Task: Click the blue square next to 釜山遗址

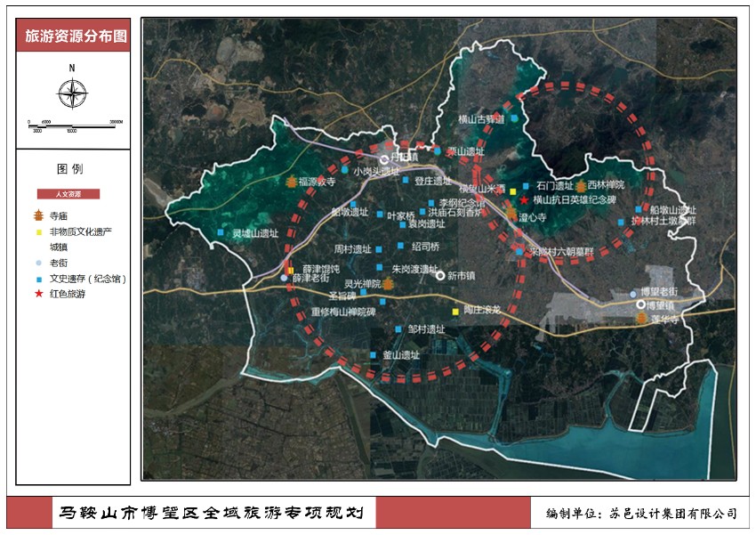Action: pyautogui.click(x=375, y=354)
